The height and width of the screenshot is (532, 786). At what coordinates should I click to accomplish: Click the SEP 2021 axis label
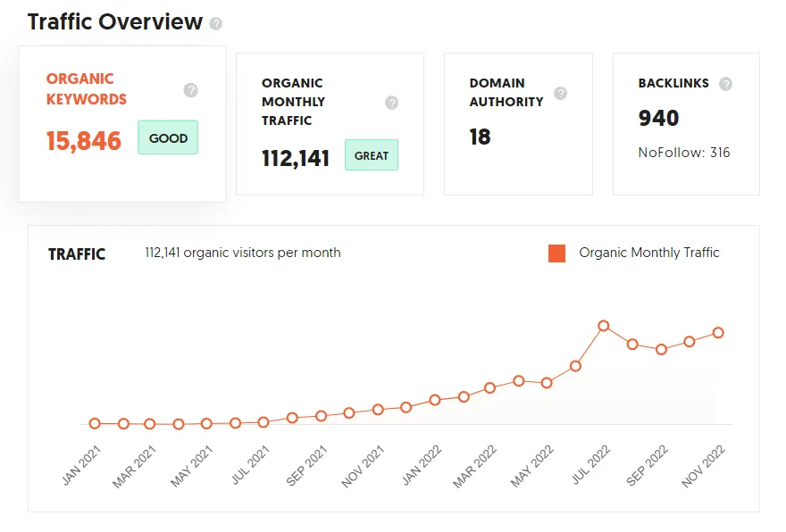coord(306,466)
